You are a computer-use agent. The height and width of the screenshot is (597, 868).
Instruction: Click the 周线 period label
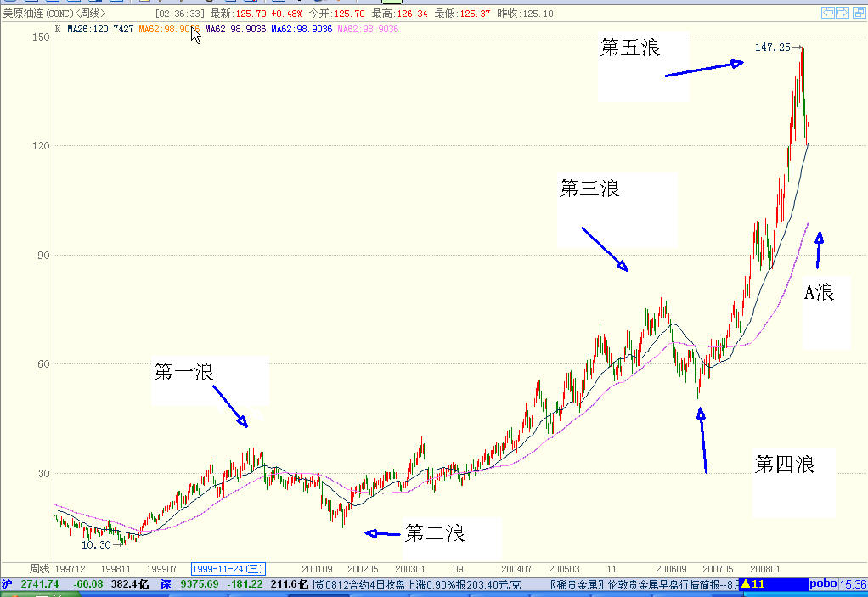[x=39, y=569]
